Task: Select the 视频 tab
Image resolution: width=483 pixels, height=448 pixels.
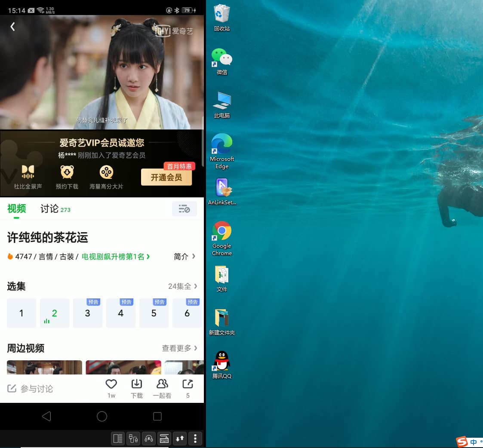Action: pyautogui.click(x=16, y=209)
